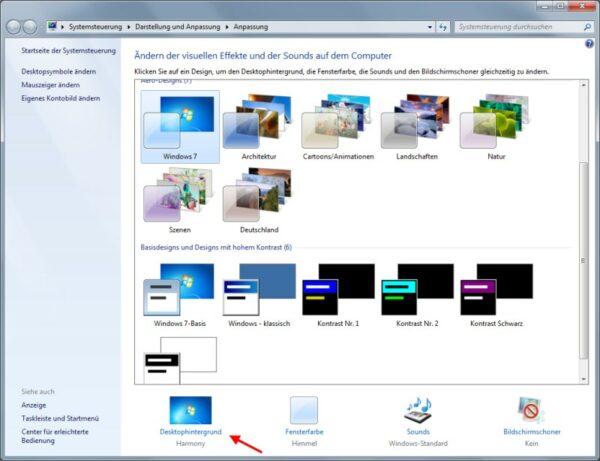
Task: Open the Bildschirmschoner icon
Action: 532,410
